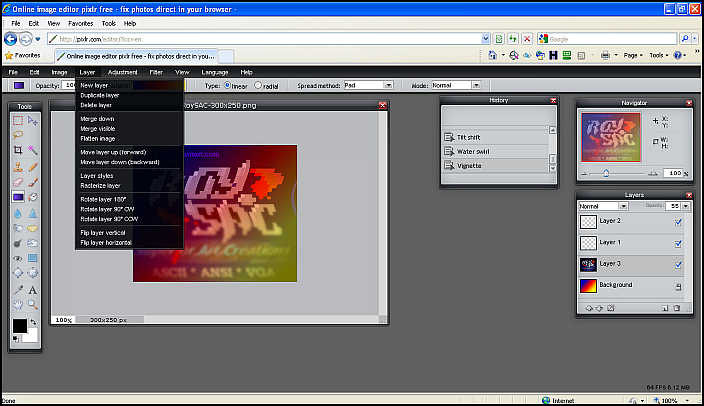
Task: Select the Red eye reduction tool
Action: tap(18, 258)
